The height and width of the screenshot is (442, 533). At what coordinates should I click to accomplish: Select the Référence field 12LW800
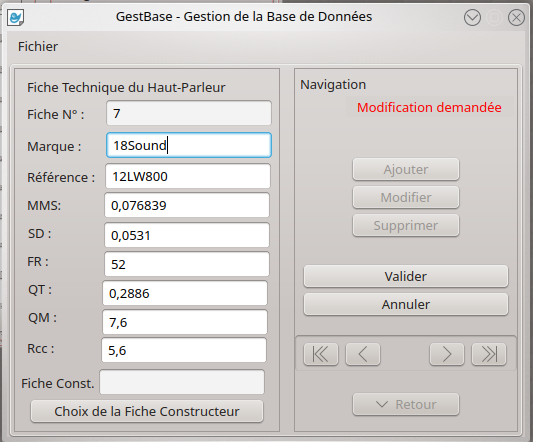click(188, 176)
